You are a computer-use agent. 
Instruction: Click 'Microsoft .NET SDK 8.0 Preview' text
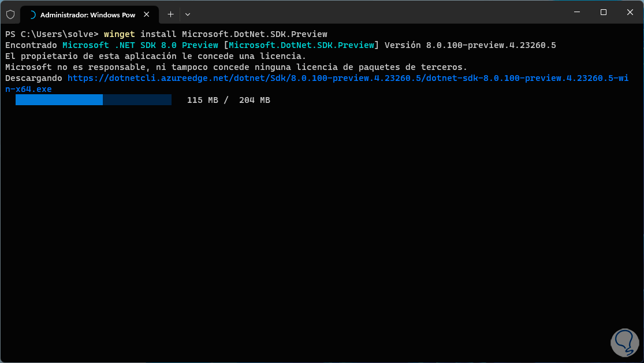140,45
